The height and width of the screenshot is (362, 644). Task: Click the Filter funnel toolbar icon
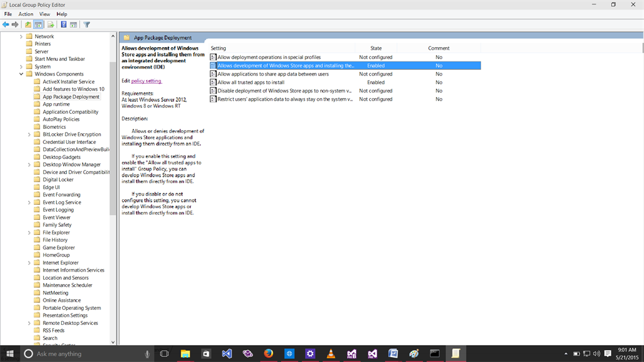pos(87,25)
